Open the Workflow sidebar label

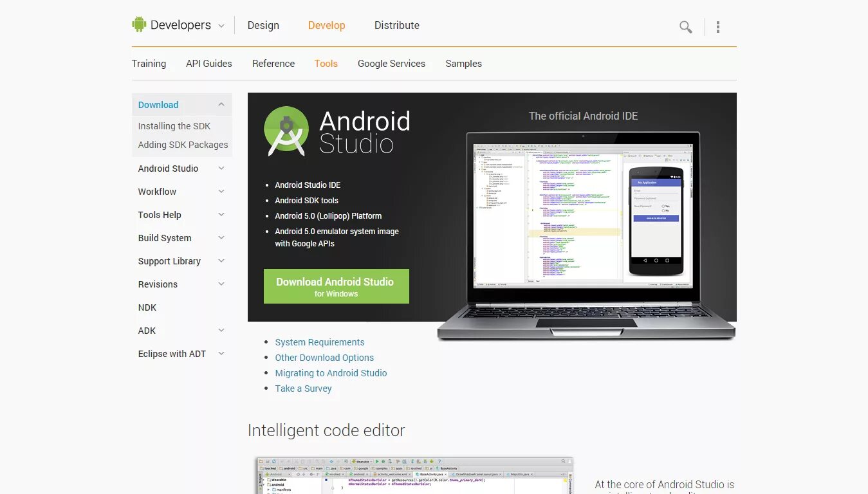(157, 192)
